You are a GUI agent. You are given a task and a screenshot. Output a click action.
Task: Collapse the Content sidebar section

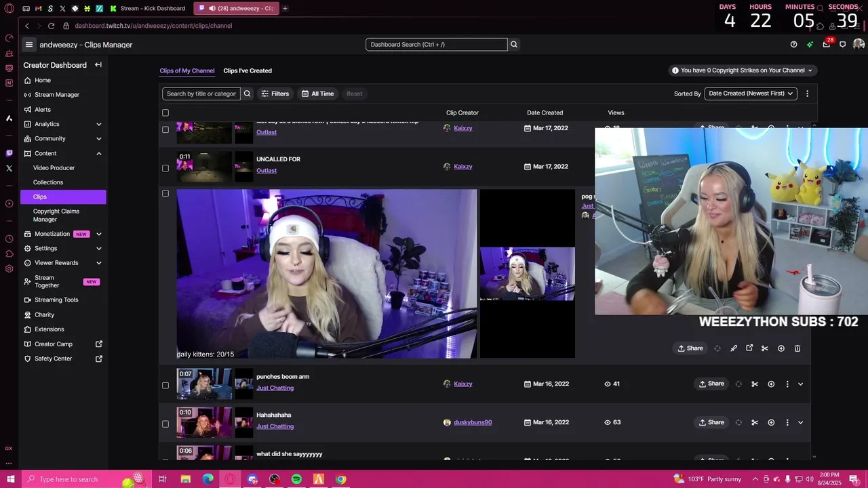99,153
